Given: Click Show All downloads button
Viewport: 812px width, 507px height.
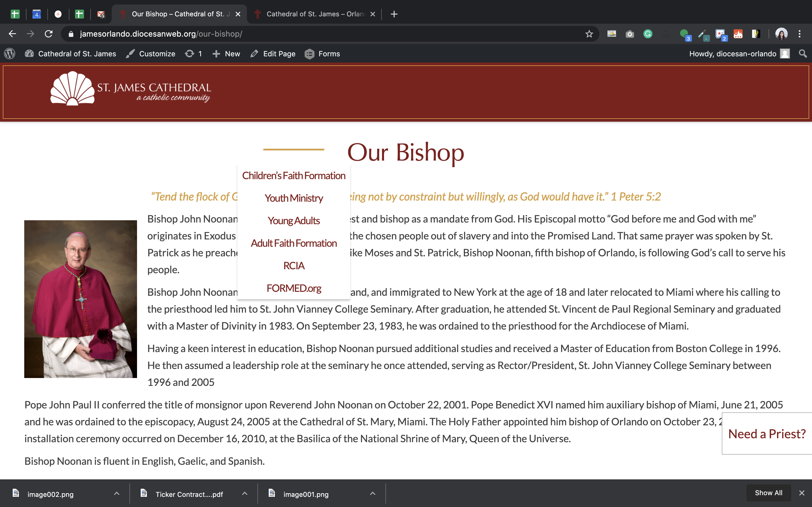Looking at the screenshot, I should click(768, 493).
